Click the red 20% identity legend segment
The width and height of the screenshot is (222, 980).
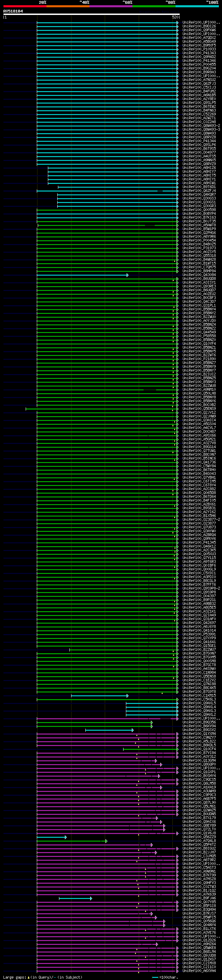pos(25,6)
